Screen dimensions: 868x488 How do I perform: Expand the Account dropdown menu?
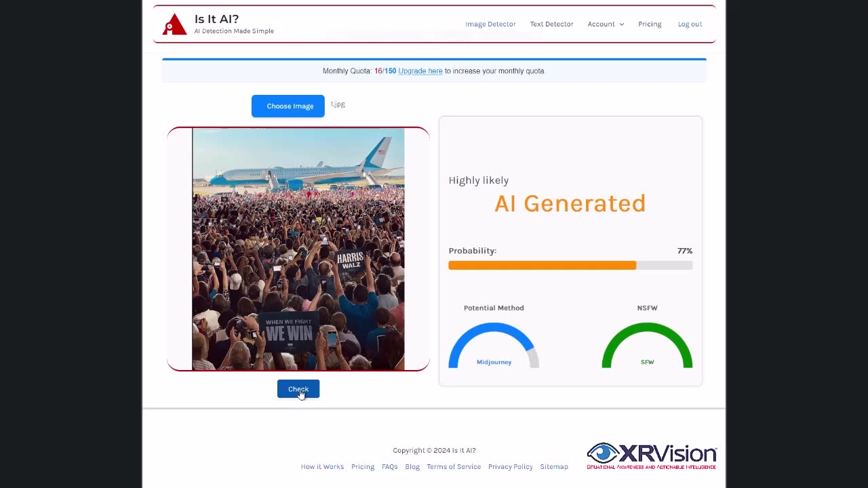coord(606,24)
